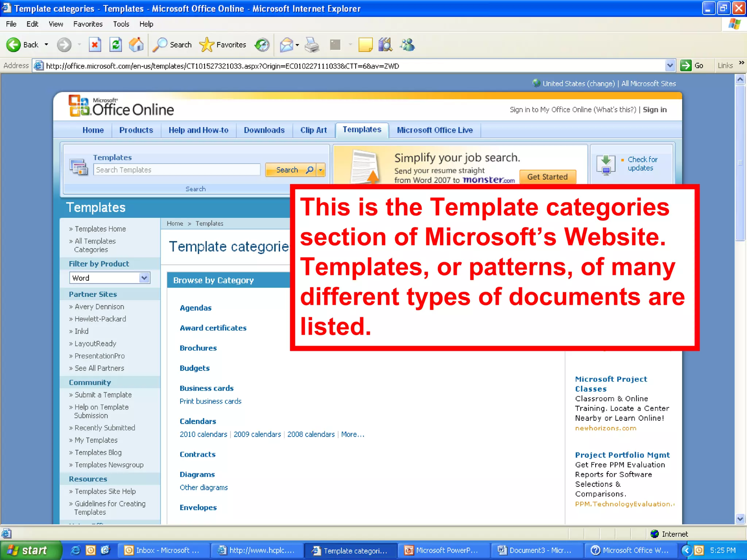Open the Messenger people icon

(407, 45)
